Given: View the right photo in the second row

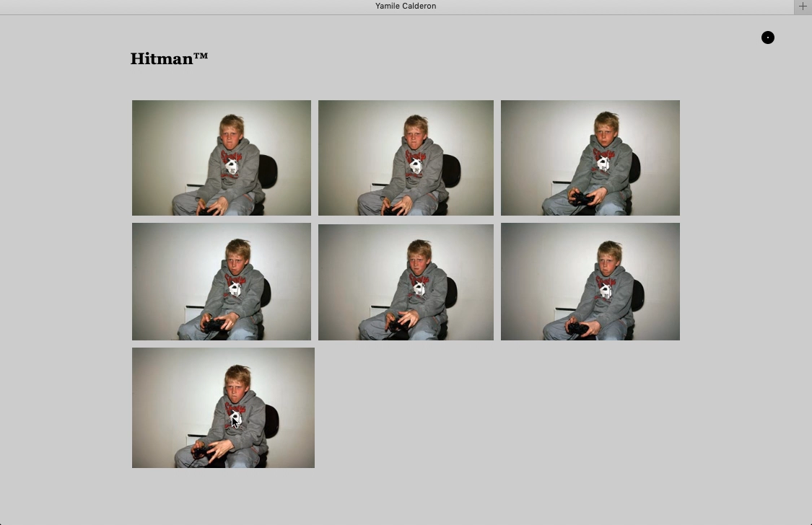Looking at the screenshot, I should [x=590, y=281].
